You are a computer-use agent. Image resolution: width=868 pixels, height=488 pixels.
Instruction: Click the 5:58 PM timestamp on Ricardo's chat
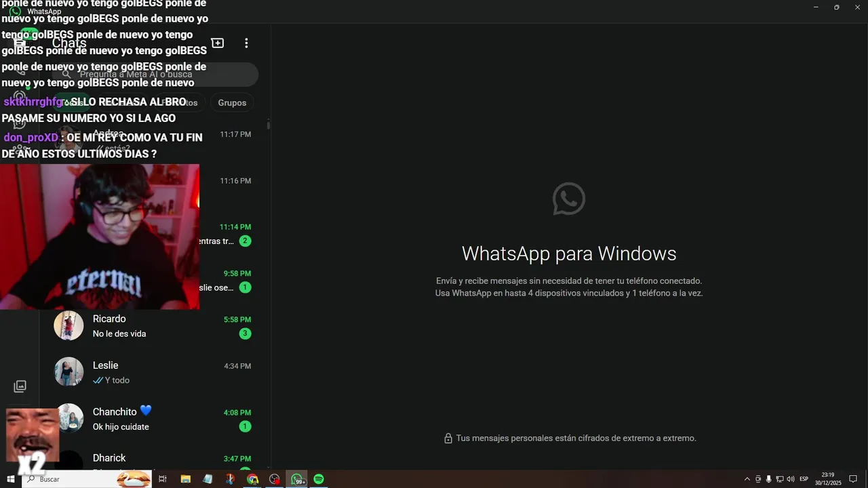click(237, 319)
